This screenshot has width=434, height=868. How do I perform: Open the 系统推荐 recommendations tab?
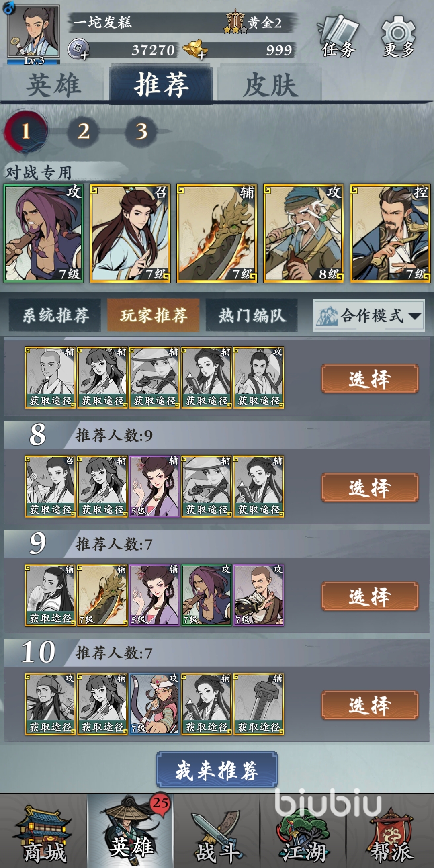[x=55, y=315]
